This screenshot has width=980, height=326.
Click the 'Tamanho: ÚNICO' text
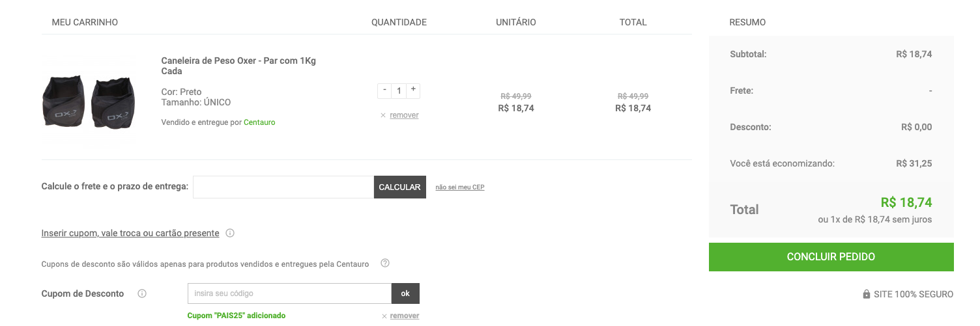[196, 102]
